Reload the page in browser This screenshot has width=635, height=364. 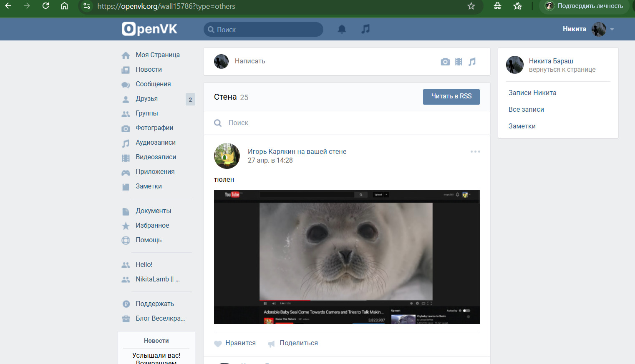(x=46, y=6)
